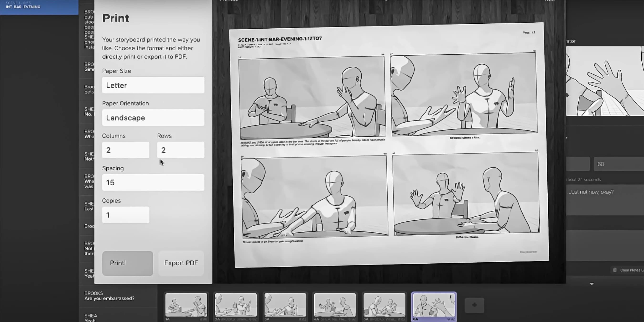Image resolution: width=644 pixels, height=322 pixels.
Task: Click the Export PDF button
Action: (x=181, y=263)
